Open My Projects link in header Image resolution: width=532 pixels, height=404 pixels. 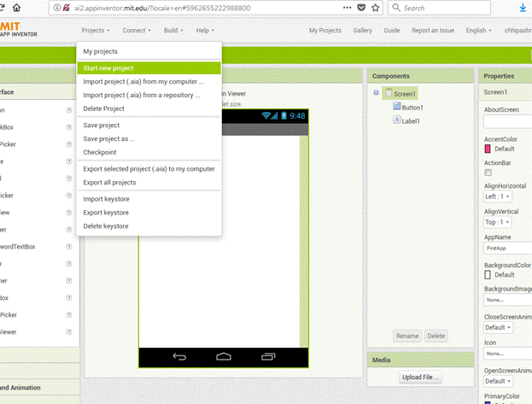pyautogui.click(x=325, y=31)
